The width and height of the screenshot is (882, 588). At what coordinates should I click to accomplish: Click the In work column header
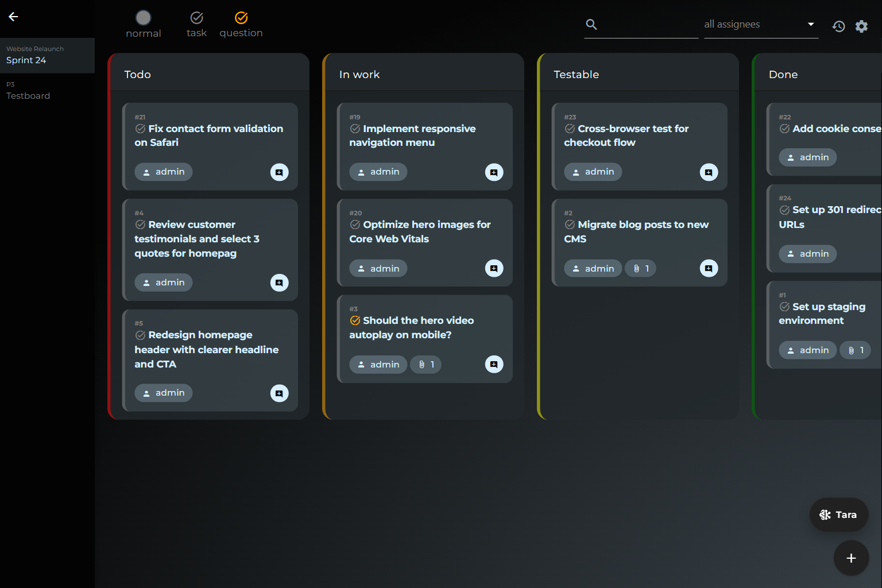(x=359, y=74)
